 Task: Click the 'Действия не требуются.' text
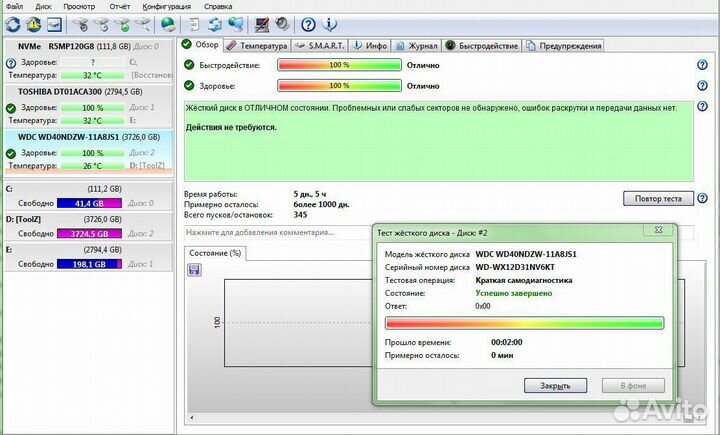(231, 127)
